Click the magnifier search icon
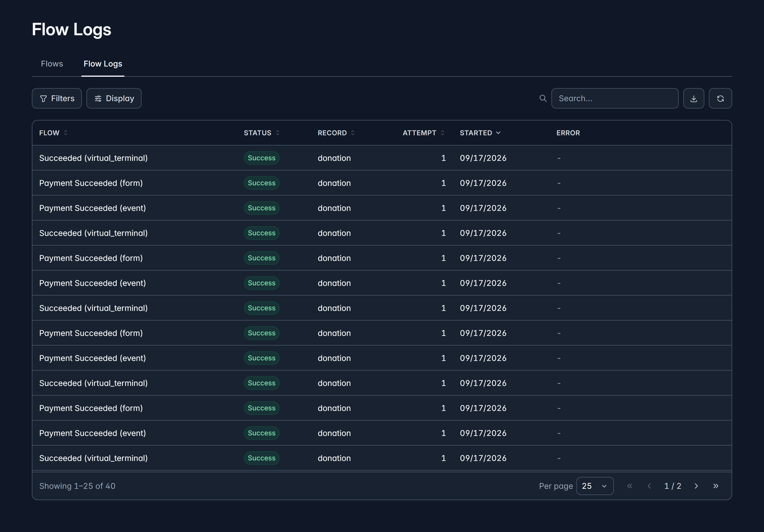The width and height of the screenshot is (764, 532). 543,99
